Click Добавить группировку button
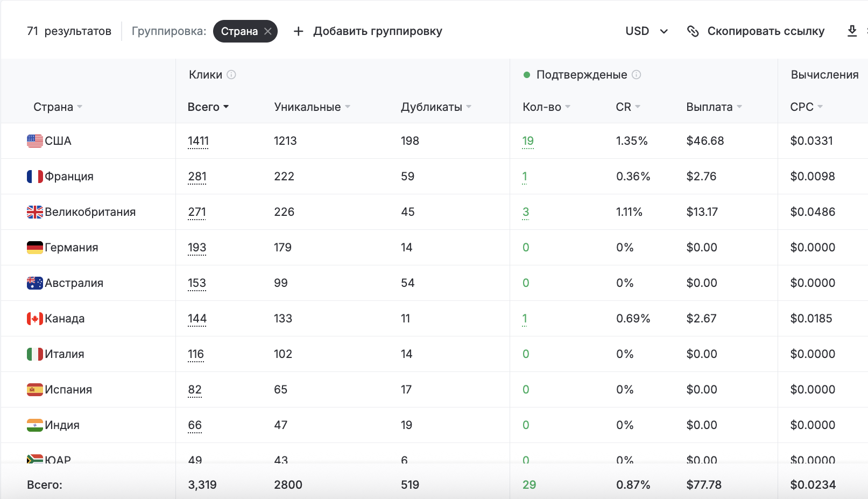Viewport: 868px width, 499px height. click(x=377, y=31)
